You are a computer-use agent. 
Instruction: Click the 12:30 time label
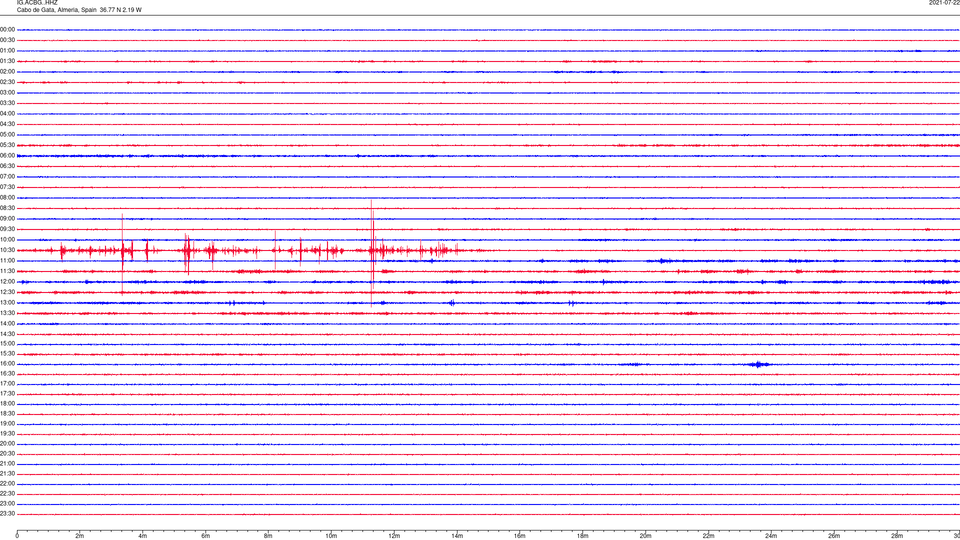[x=7, y=292]
